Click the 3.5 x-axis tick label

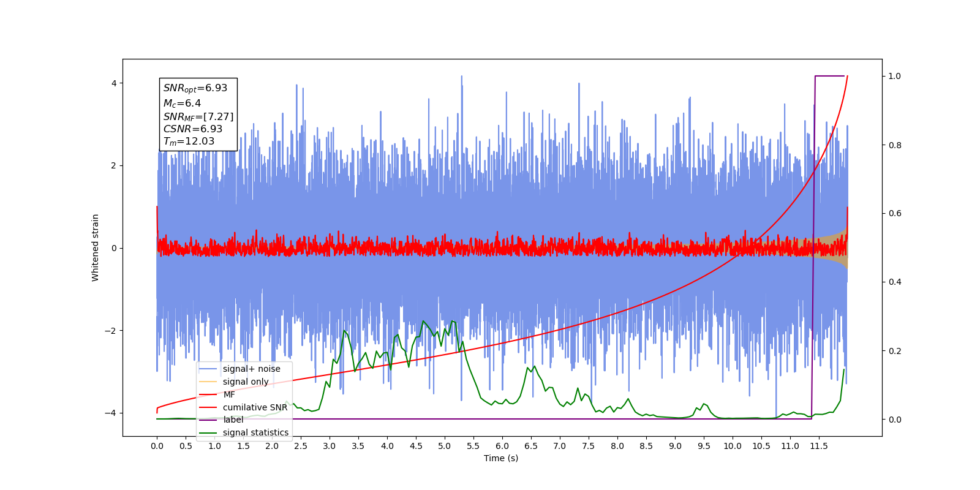358,446
